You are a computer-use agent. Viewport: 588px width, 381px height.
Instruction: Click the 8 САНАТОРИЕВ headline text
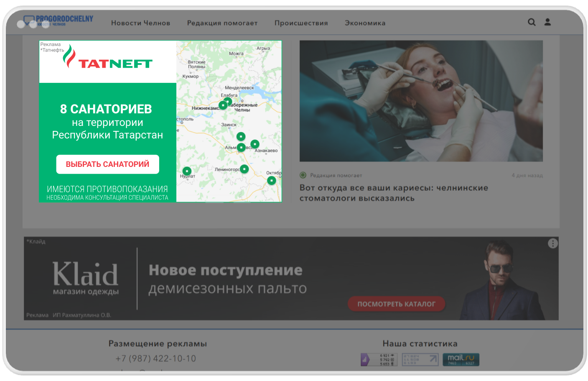point(106,109)
